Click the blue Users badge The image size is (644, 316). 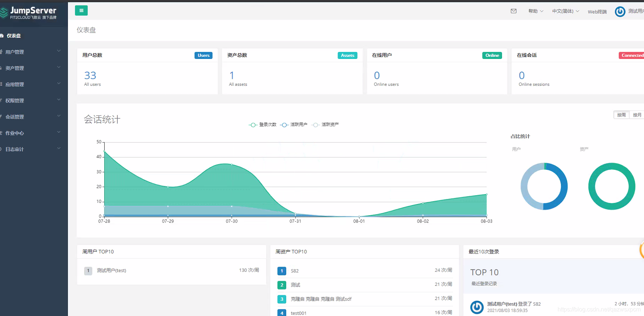click(203, 55)
